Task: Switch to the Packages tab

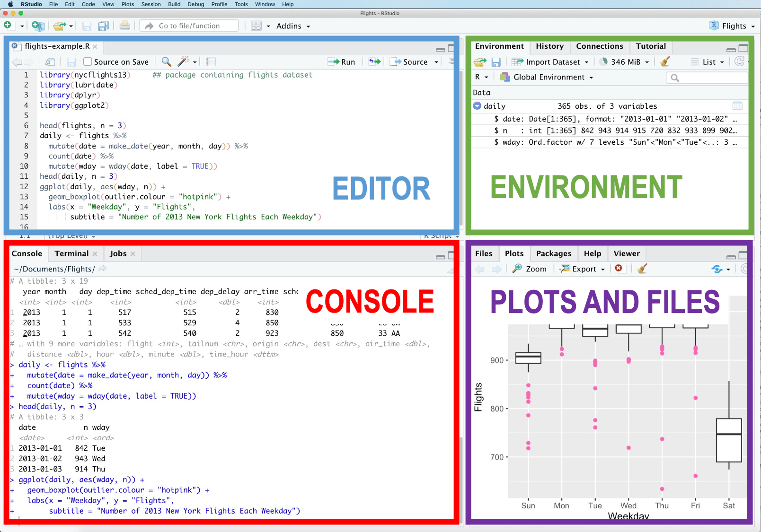Action: pyautogui.click(x=553, y=253)
